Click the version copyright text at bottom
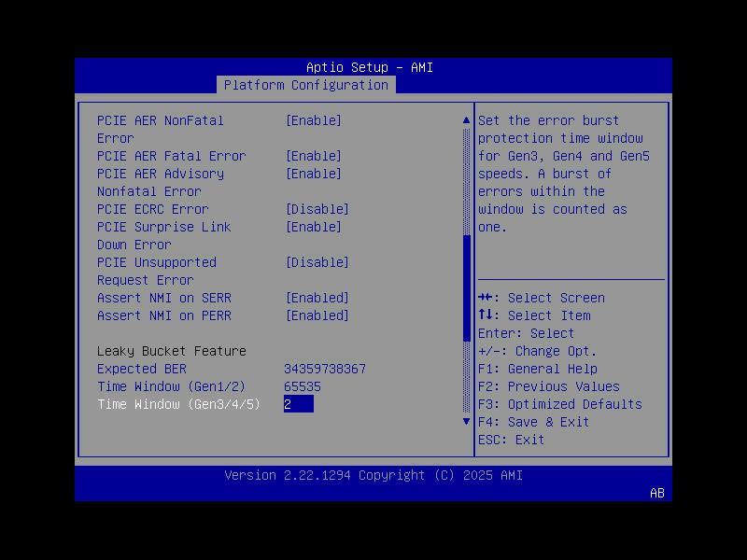This screenshot has height=560, width=747. pos(373,475)
